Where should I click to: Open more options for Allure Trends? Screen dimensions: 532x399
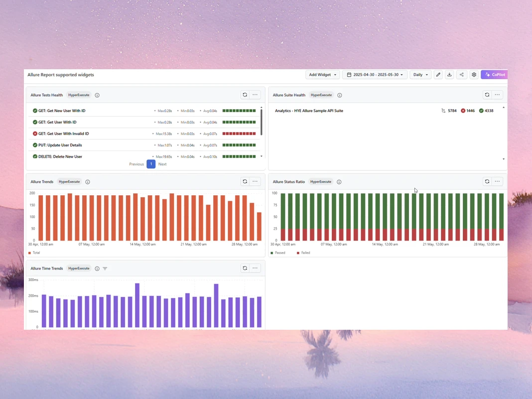pos(255,181)
